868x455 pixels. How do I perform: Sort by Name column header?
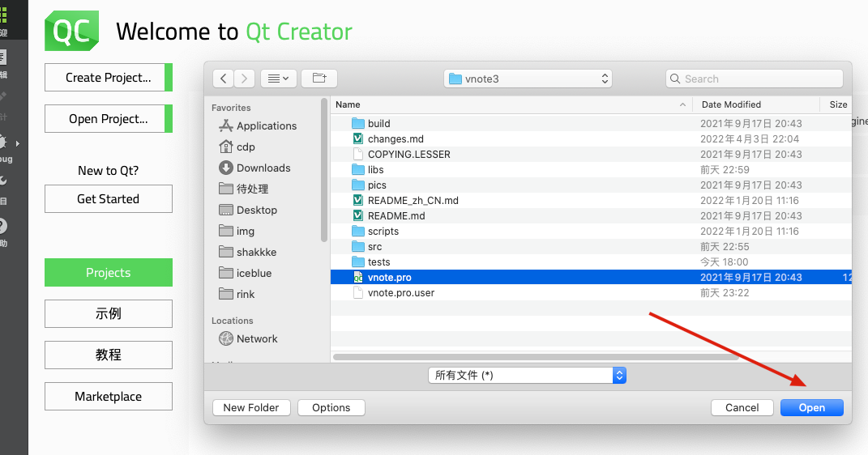(x=511, y=104)
